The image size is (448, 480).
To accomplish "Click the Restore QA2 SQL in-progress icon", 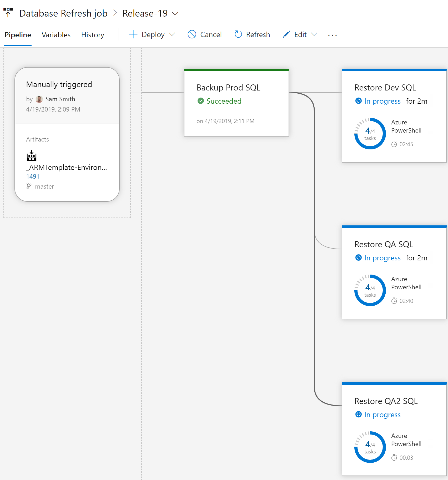I will 358,415.
